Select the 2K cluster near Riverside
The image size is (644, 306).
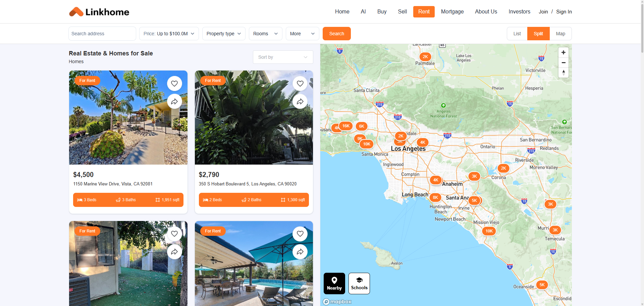click(503, 168)
